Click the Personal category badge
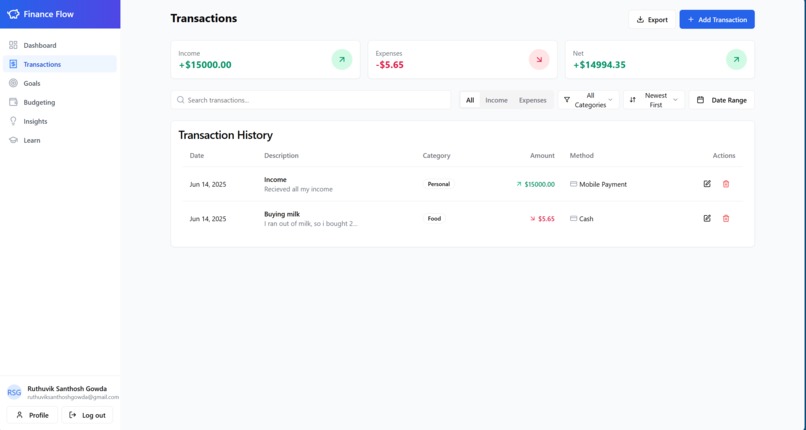The height and width of the screenshot is (430, 806). click(438, 184)
